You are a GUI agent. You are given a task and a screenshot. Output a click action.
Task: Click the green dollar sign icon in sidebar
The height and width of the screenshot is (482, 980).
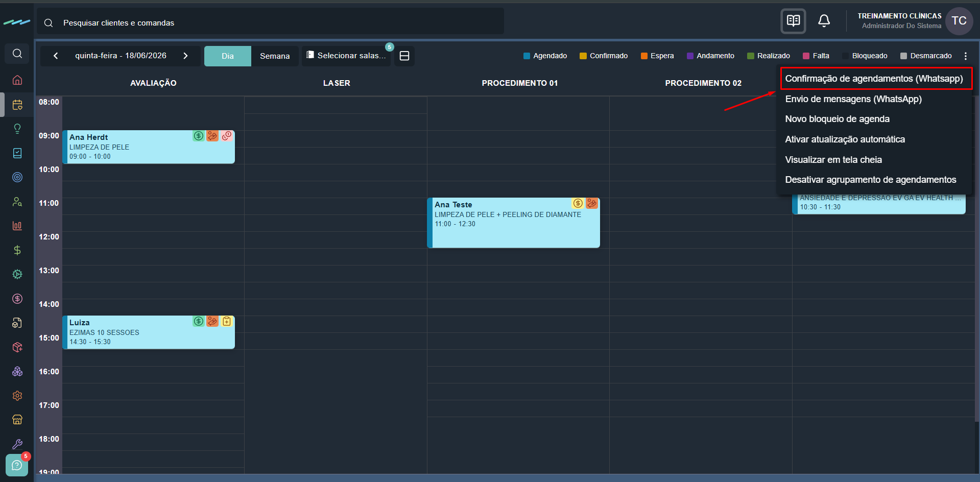click(17, 250)
